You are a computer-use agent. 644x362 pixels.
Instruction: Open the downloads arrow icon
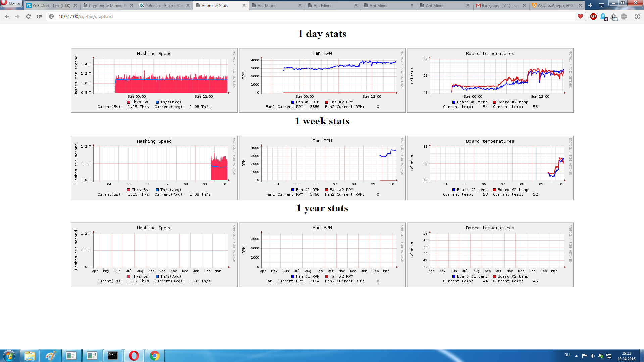(x=637, y=16)
